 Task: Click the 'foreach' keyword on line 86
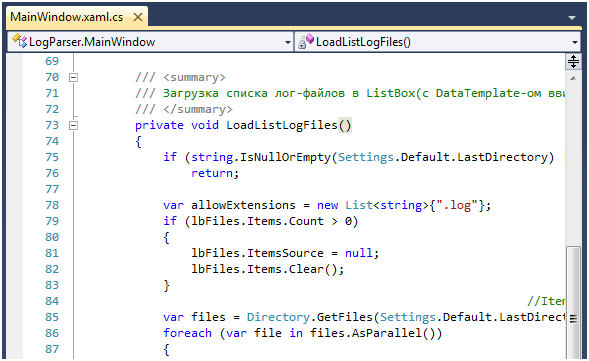pos(187,333)
